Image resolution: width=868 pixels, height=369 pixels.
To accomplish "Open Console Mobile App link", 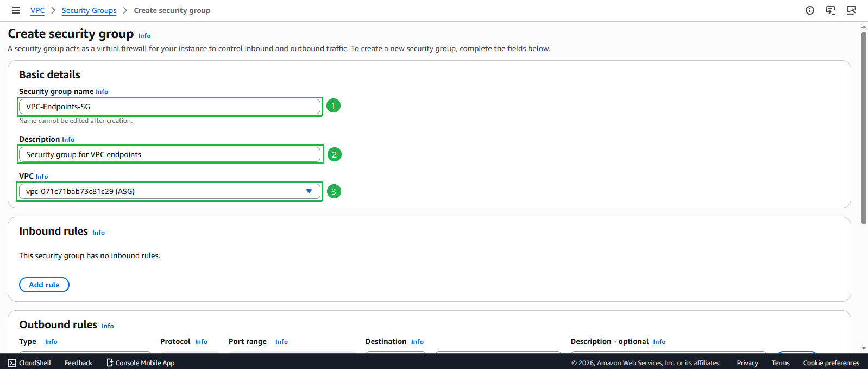I will (140, 362).
